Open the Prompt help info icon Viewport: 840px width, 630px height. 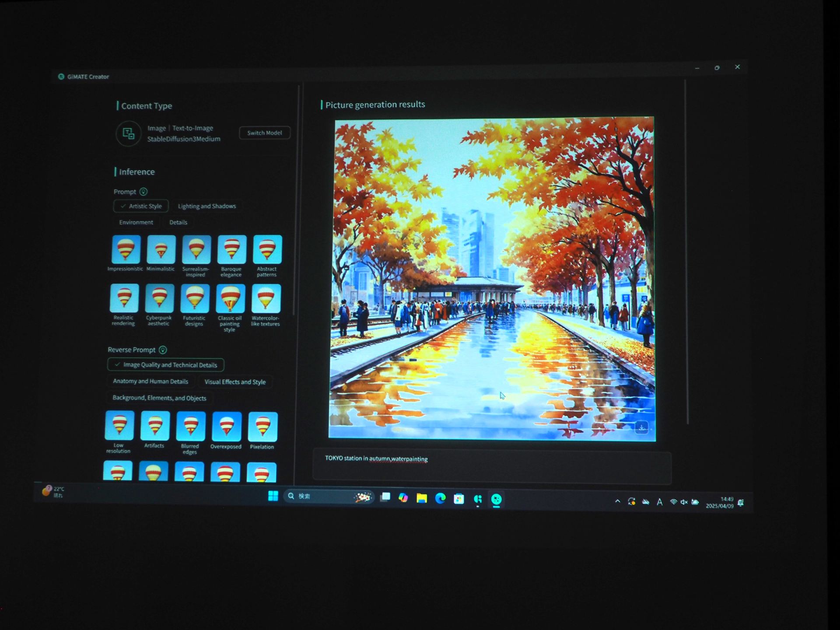point(143,192)
